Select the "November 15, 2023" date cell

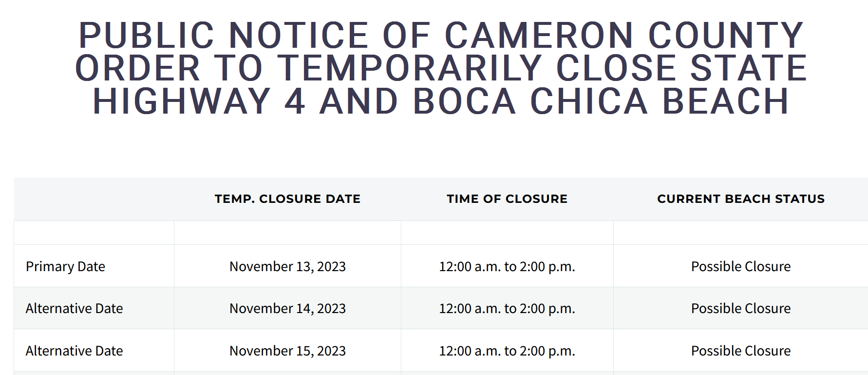click(287, 351)
